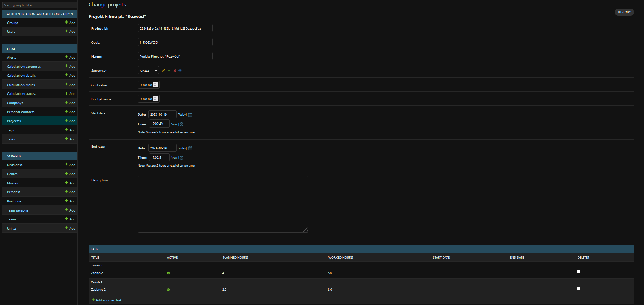Click Add next to Calculation details
The width and height of the screenshot is (644, 305).
tap(70, 75)
